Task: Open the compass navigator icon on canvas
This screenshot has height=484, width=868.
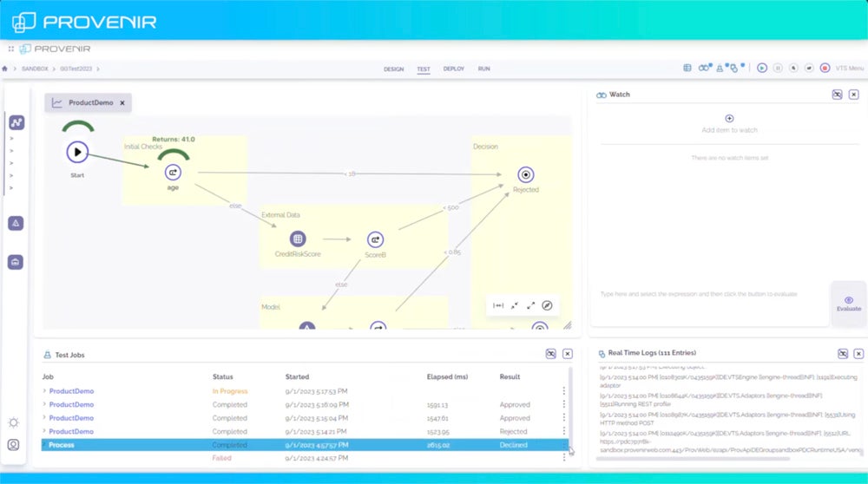Action: [x=547, y=305]
